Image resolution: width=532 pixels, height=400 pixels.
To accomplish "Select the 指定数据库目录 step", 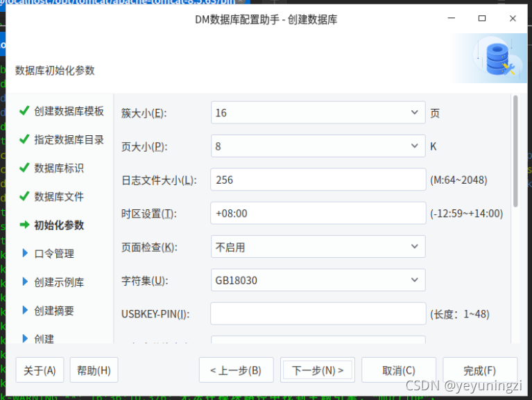I will (x=69, y=139).
